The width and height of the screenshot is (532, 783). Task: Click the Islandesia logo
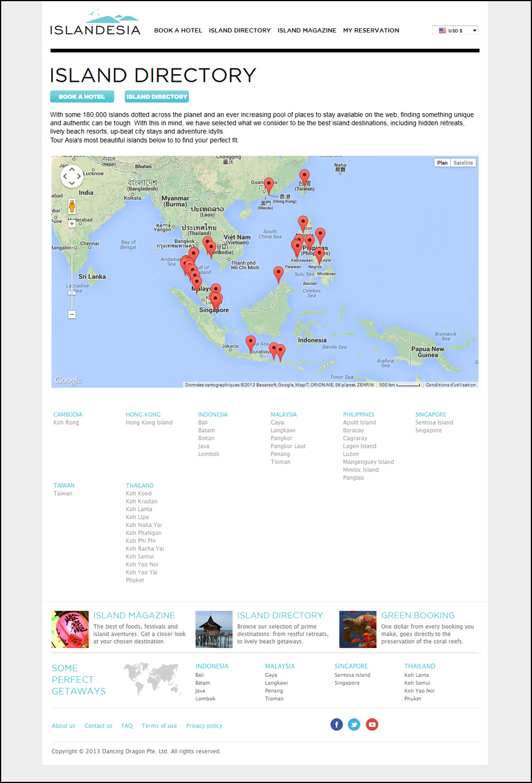point(95,23)
